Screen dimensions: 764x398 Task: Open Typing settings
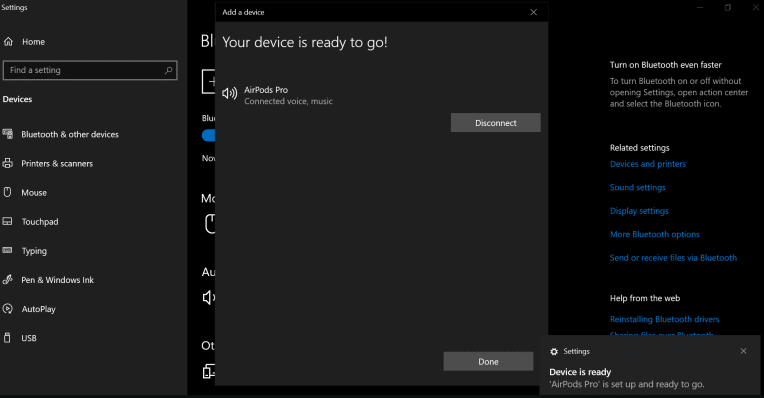(34, 251)
